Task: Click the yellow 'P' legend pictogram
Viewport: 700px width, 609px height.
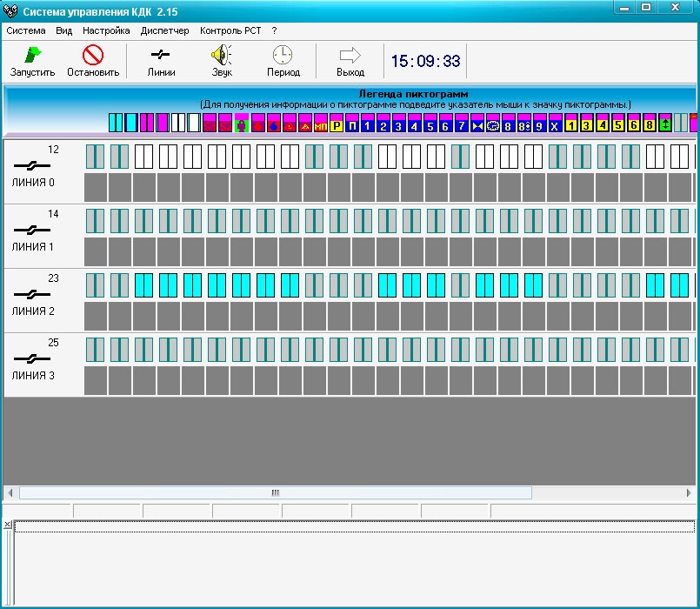Action: click(337, 125)
